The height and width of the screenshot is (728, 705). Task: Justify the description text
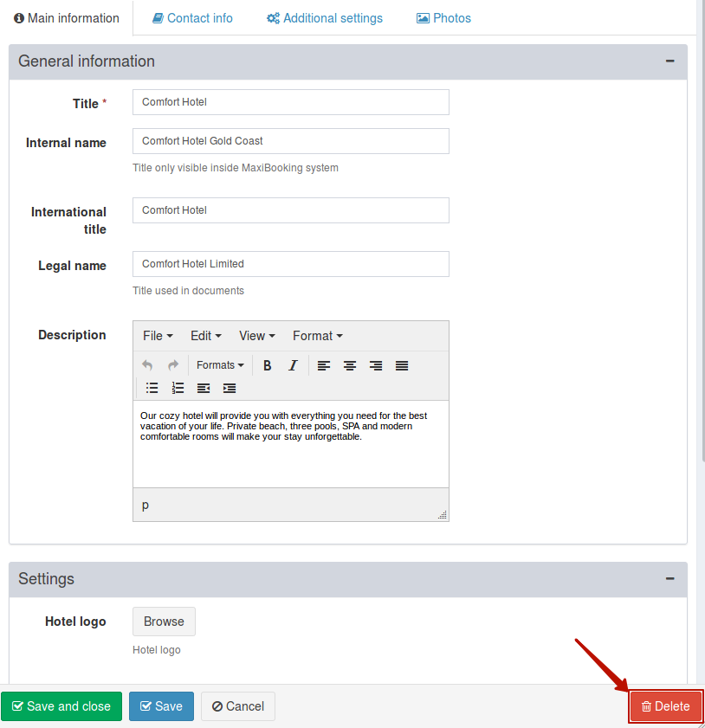tap(402, 365)
